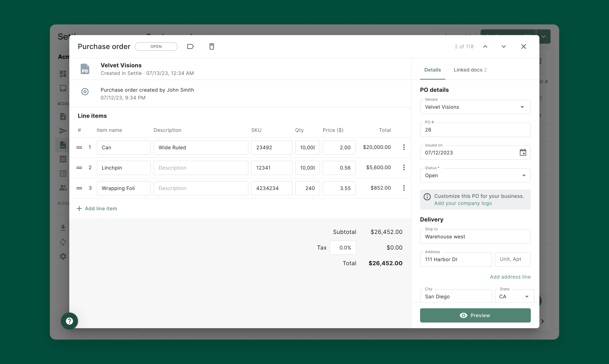This screenshot has height=364, width=609.
Task: Open settings gear in background sidebar
Action: 63,256
